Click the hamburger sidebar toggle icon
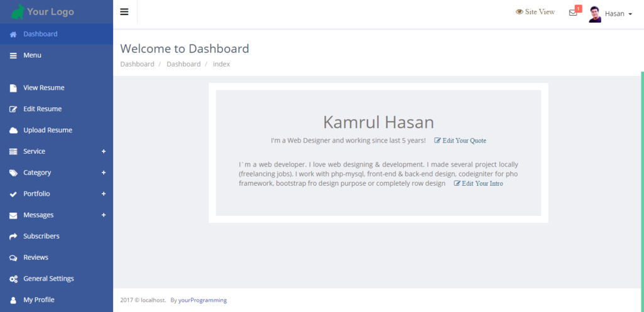 coord(124,12)
